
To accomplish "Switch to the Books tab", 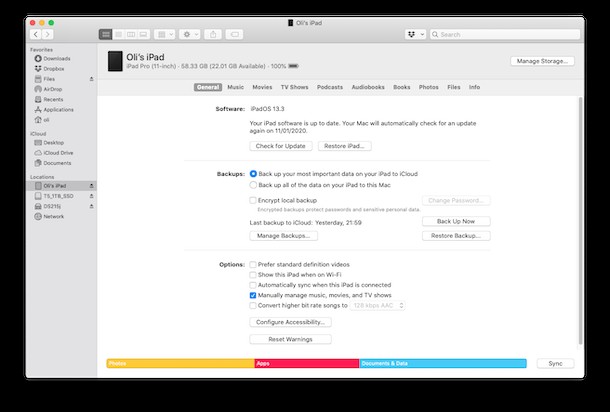I will [402, 87].
